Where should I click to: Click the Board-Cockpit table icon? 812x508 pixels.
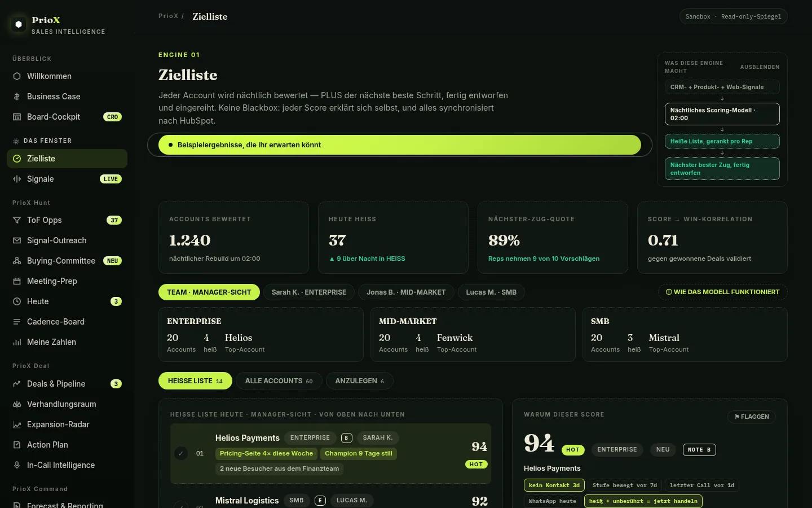pos(17,117)
